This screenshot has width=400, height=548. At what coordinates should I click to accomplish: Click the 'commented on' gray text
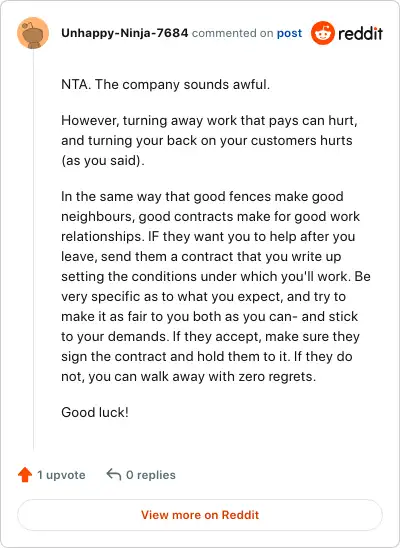point(232,33)
